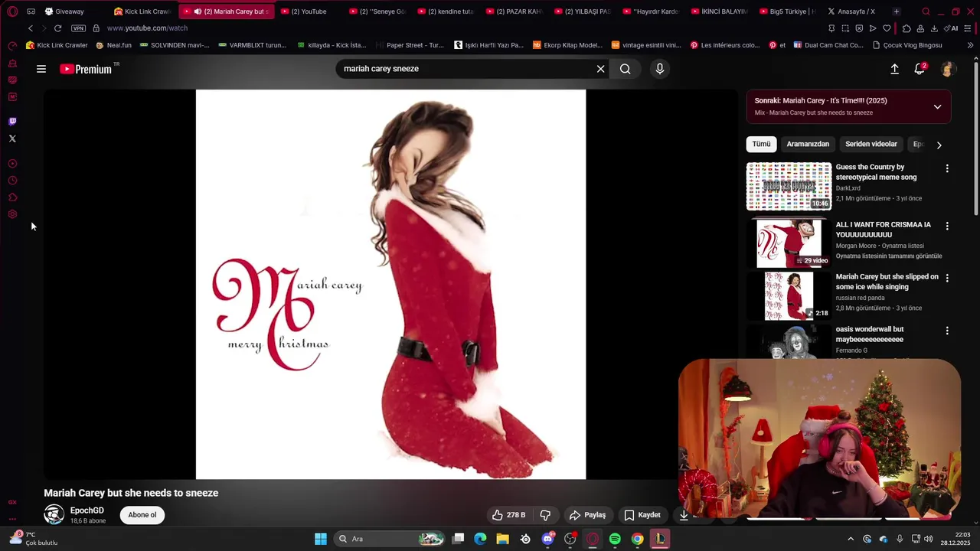The width and height of the screenshot is (980, 551).
Task: Save video with the Kaydet button
Action: (x=642, y=515)
